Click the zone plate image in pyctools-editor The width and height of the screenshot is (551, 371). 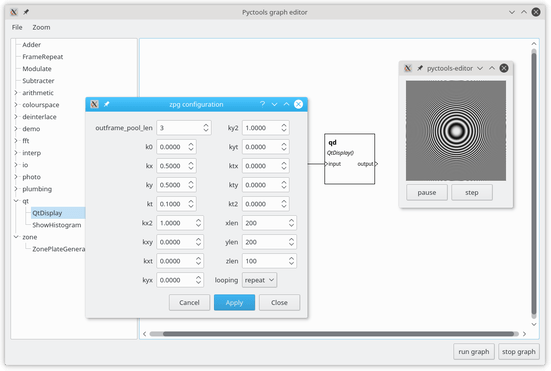456,131
